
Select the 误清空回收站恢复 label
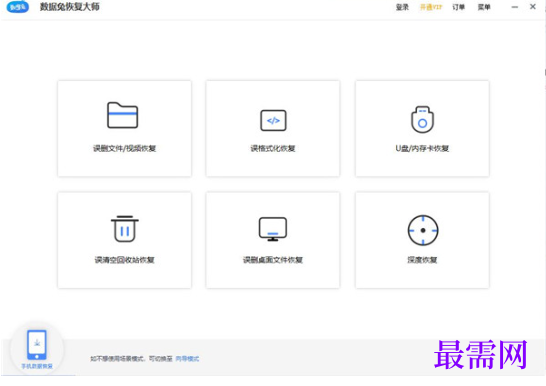click(x=124, y=260)
